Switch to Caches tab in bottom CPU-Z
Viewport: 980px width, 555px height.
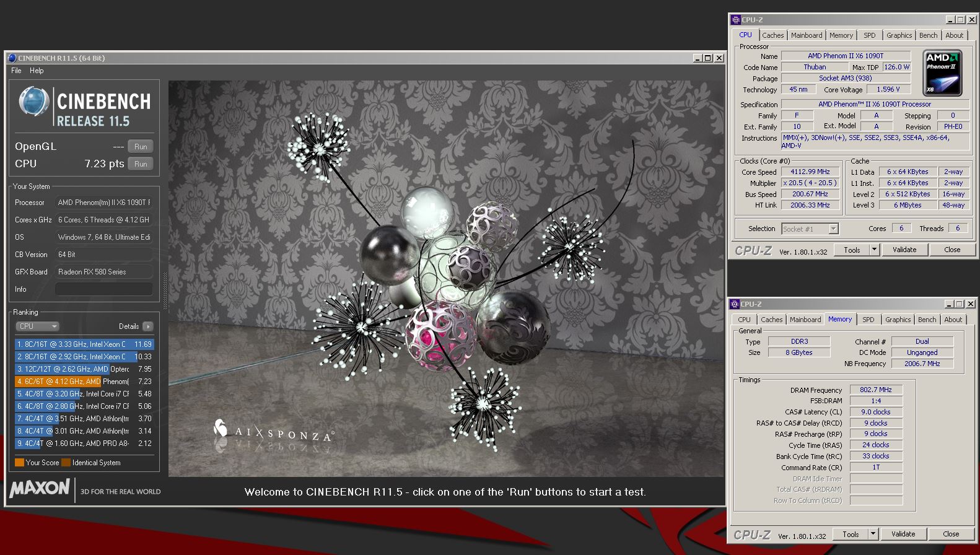point(771,320)
